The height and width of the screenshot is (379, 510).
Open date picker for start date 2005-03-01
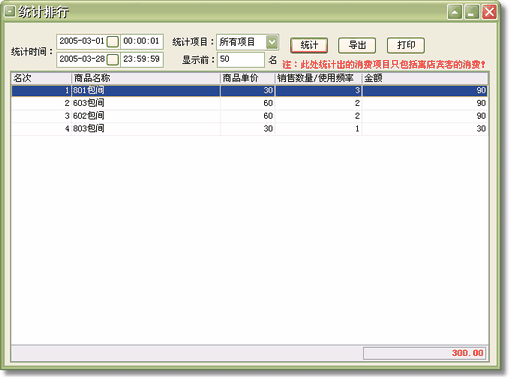112,42
